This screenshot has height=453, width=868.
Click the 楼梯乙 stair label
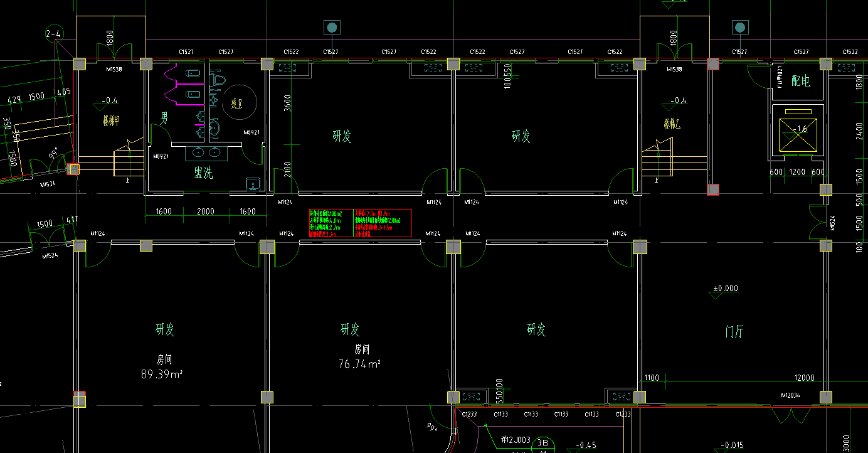coord(672,124)
